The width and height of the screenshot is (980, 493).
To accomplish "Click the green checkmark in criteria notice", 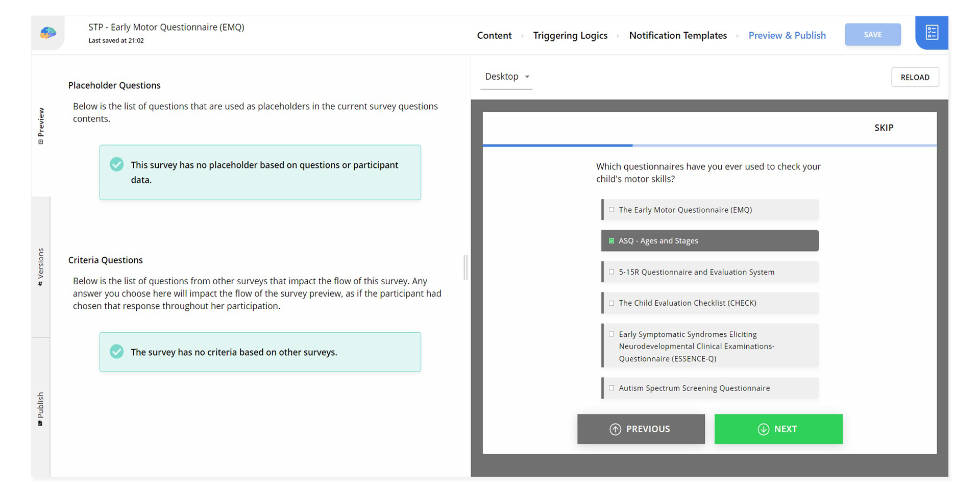I will click(117, 352).
